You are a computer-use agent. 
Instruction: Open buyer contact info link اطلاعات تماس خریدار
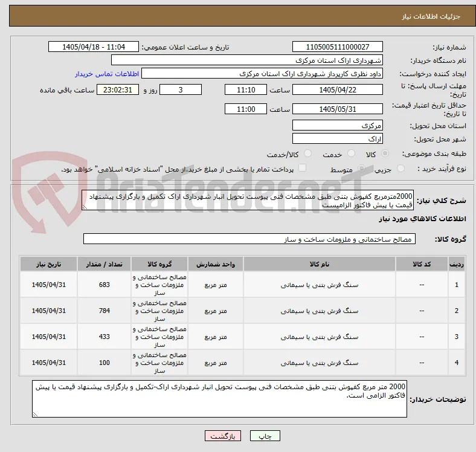tap(107, 74)
